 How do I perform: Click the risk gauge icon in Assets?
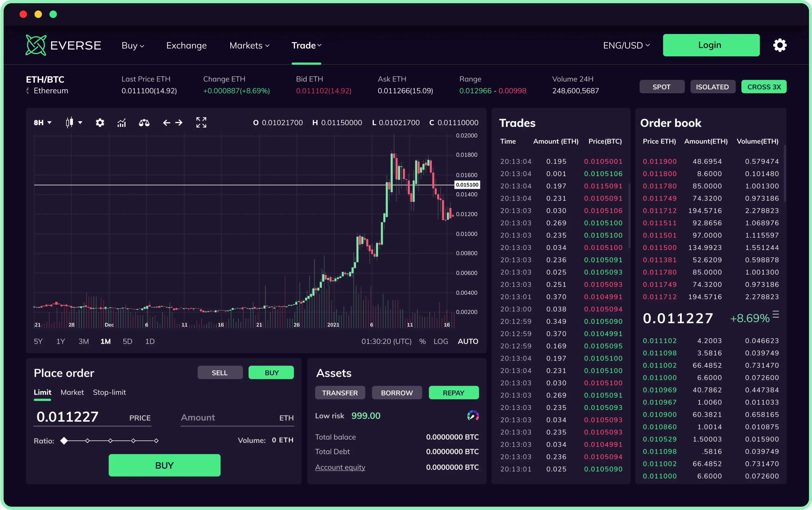473,416
